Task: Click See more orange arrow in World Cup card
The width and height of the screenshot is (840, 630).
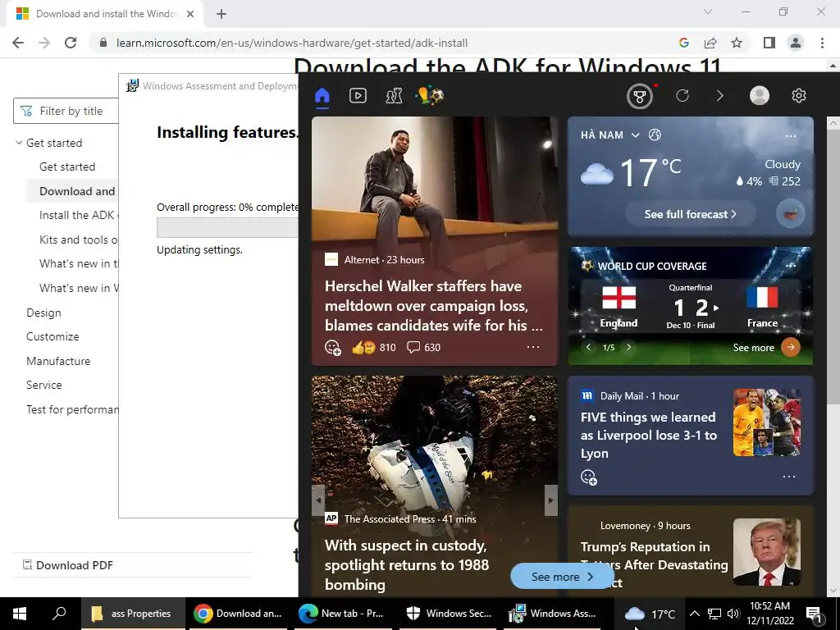Action: point(790,347)
